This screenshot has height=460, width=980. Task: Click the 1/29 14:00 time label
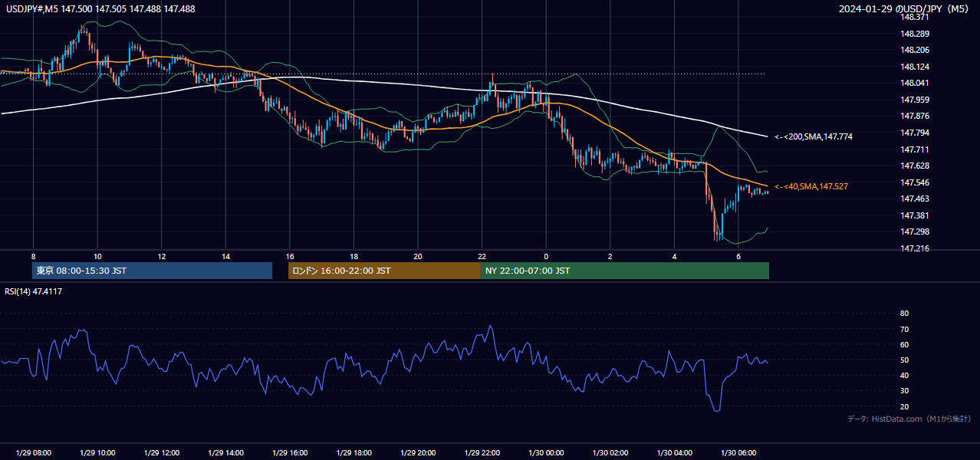coord(225,452)
